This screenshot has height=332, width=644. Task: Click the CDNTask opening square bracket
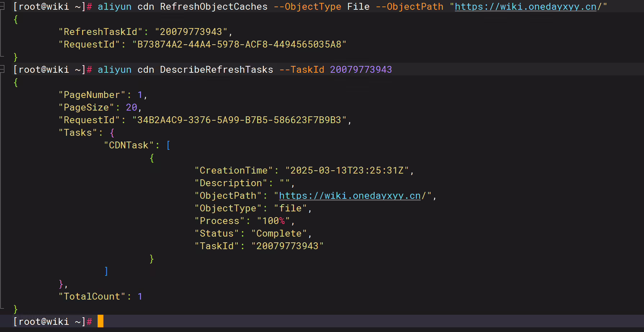pos(168,145)
